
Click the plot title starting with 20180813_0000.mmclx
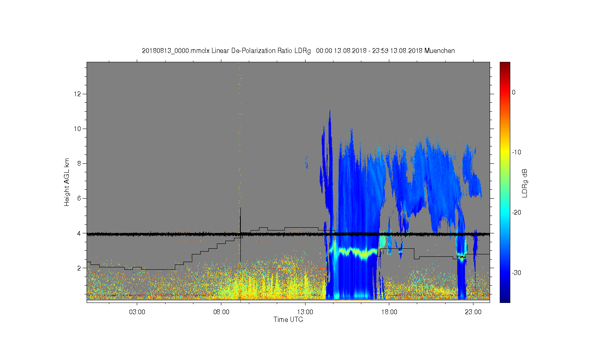298,51
